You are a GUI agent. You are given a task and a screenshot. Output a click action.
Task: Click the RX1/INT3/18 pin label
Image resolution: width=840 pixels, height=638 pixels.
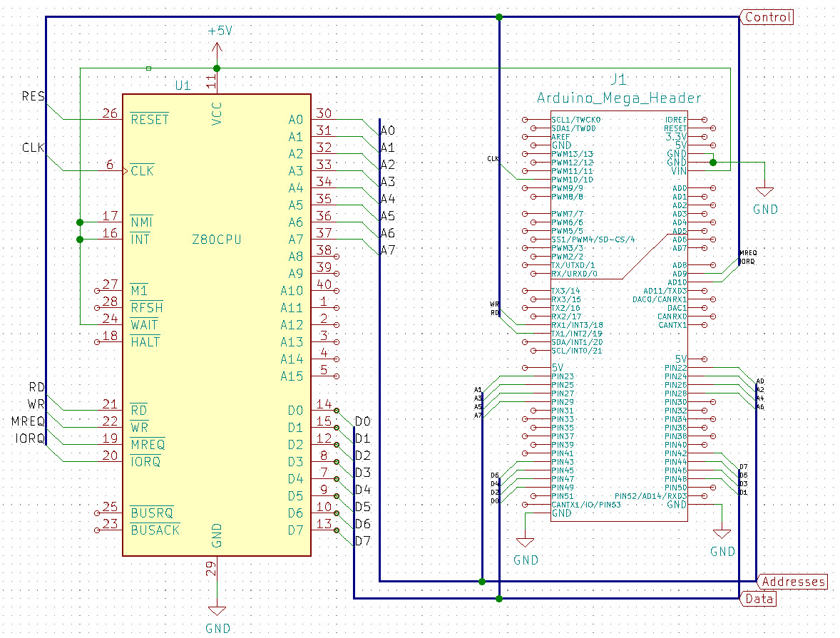(x=577, y=325)
